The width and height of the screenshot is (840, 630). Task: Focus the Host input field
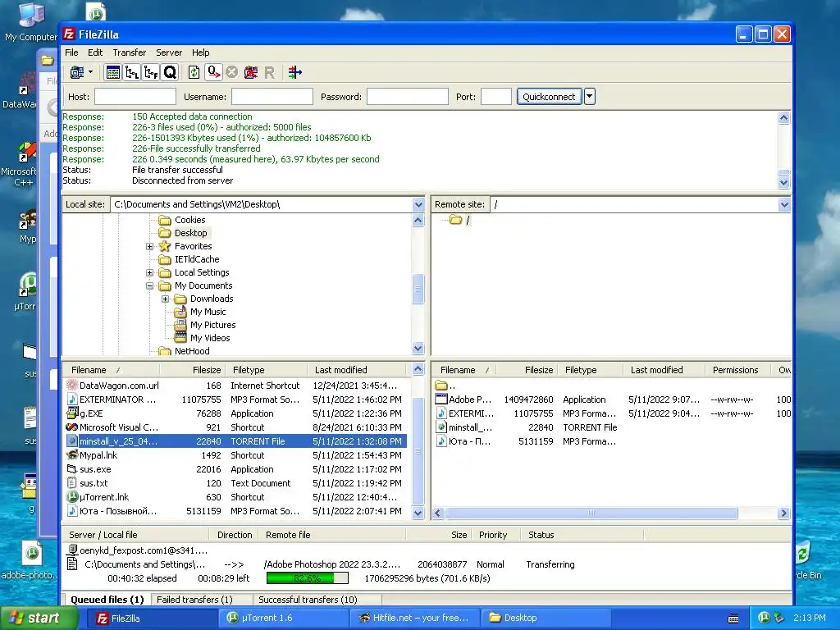[x=135, y=97]
